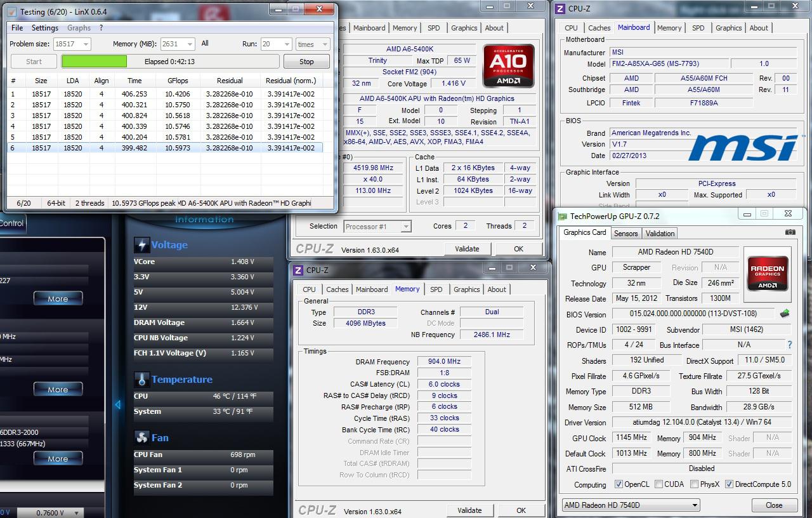Click the GFlops column header in LinX

[x=178, y=81]
